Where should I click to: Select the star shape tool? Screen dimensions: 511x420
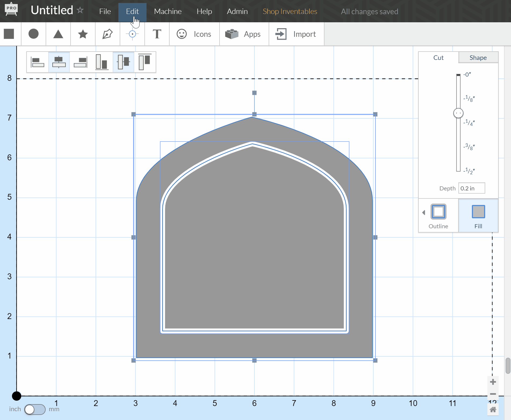[x=83, y=34]
